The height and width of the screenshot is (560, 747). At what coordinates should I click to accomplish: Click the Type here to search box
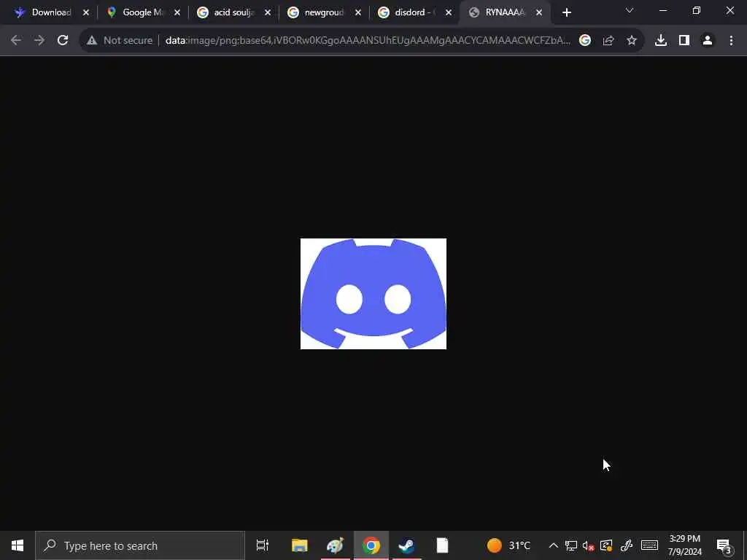pos(140,545)
